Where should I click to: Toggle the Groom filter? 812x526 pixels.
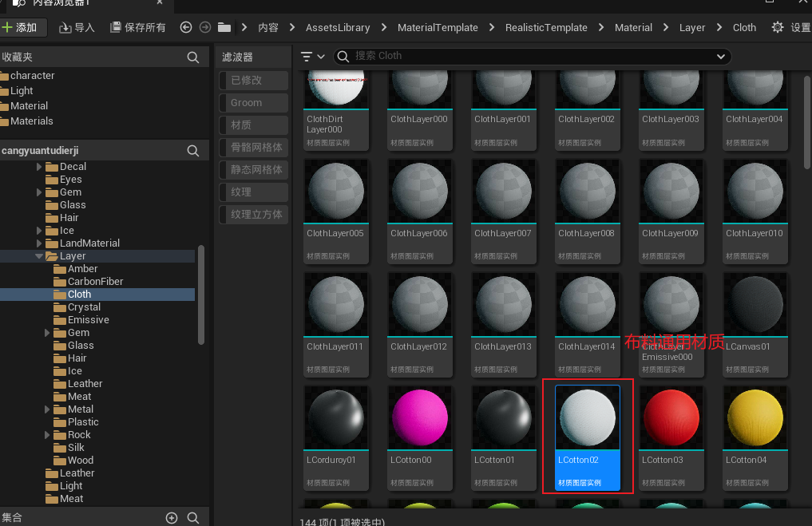coord(253,103)
